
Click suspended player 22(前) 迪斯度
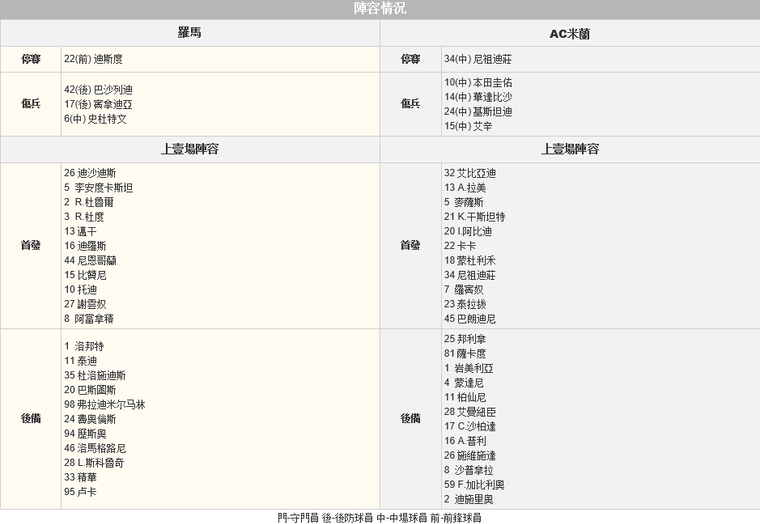click(93, 59)
